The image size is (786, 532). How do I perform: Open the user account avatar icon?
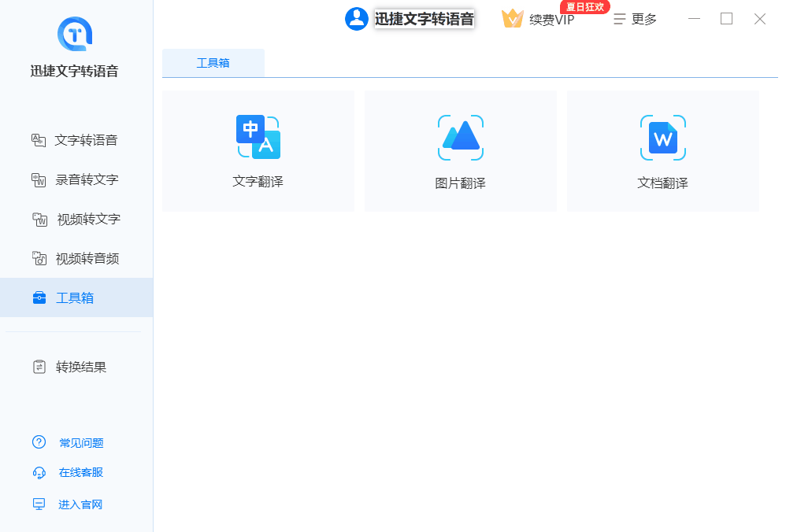pyautogui.click(x=357, y=19)
